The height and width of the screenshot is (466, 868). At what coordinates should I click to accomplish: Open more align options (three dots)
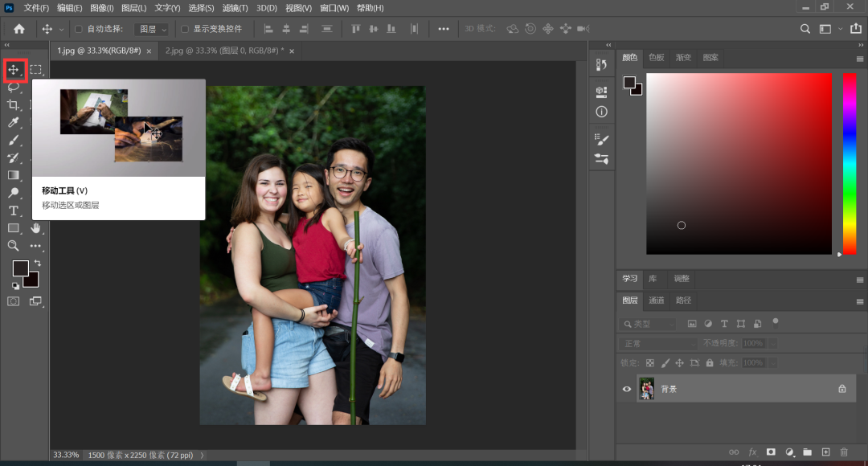click(444, 29)
